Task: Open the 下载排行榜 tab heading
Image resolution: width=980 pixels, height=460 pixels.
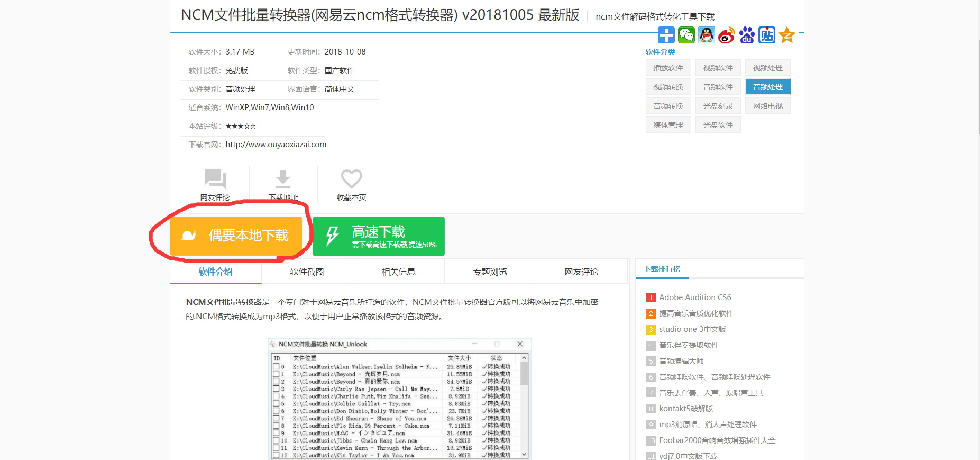Action: (x=662, y=269)
